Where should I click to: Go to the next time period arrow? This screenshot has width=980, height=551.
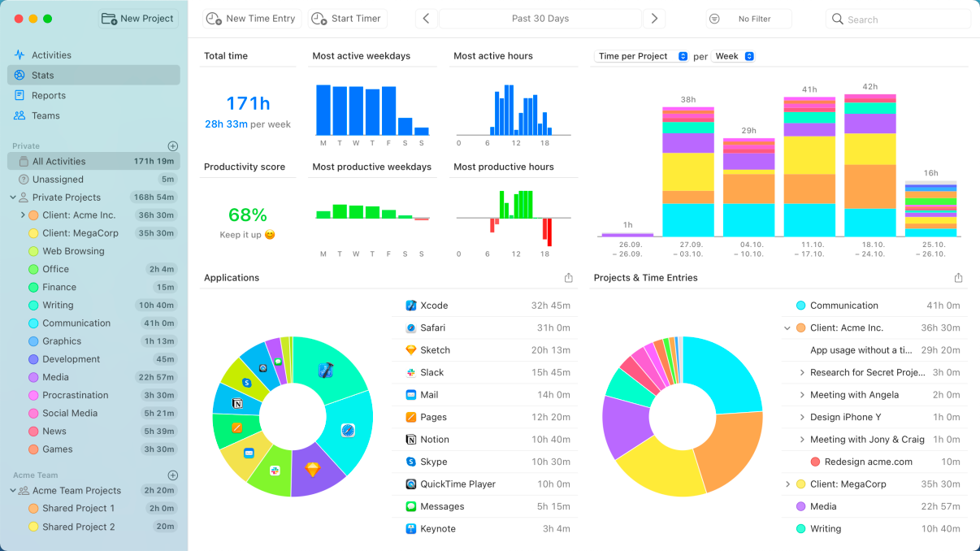[653, 19]
